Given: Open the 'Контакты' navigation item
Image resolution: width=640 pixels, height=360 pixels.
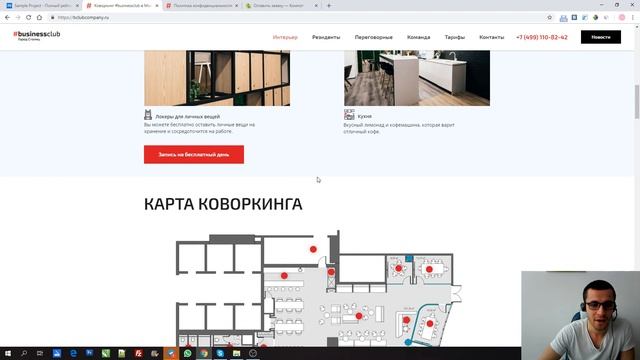Looking at the screenshot, I should coord(491,37).
